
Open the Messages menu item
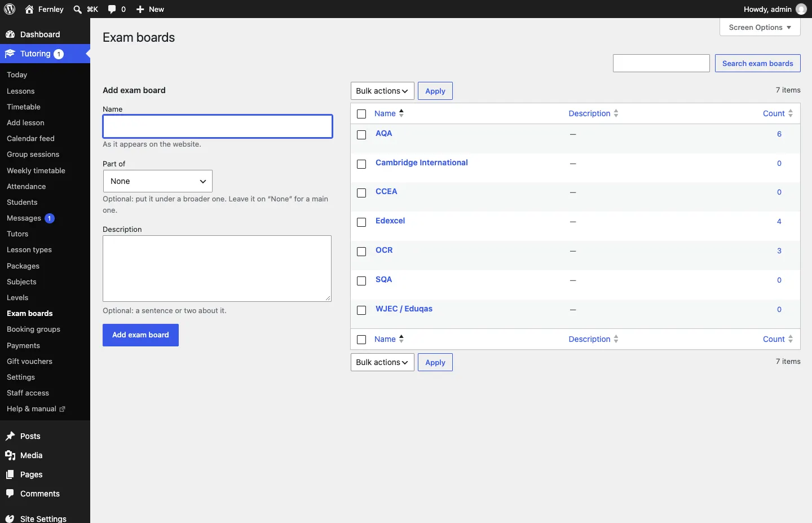[x=24, y=218]
